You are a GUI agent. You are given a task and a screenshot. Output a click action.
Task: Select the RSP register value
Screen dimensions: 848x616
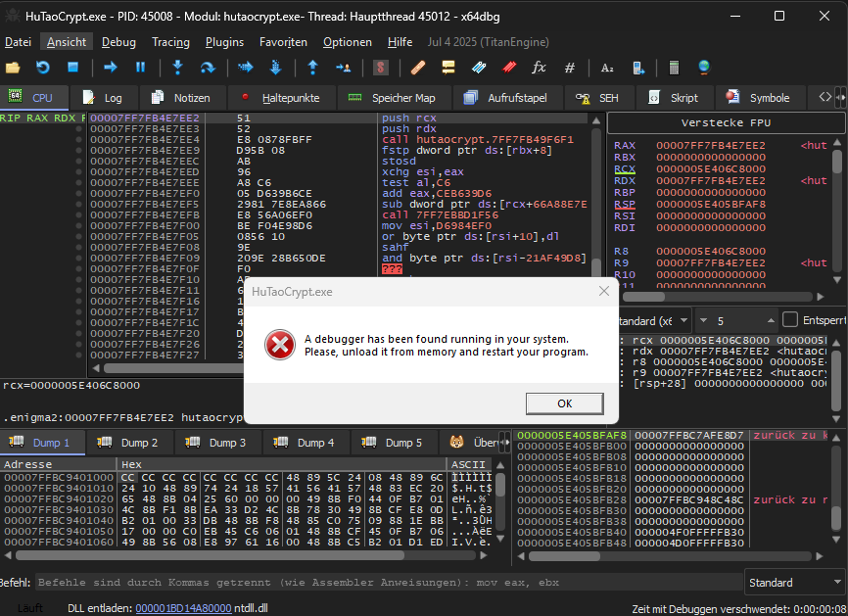pos(711,204)
